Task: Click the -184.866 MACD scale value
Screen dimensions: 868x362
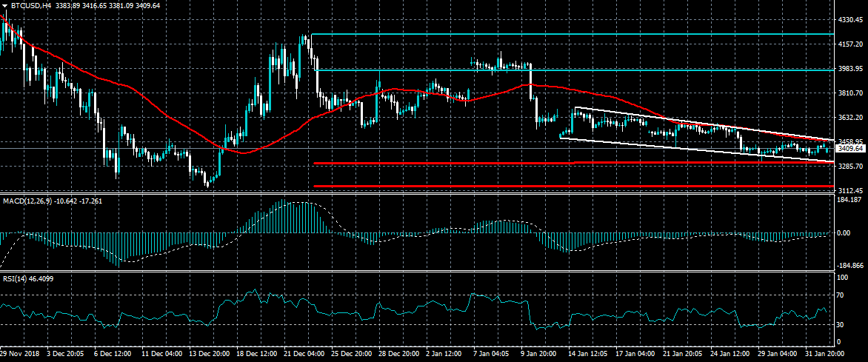Action: (x=849, y=267)
